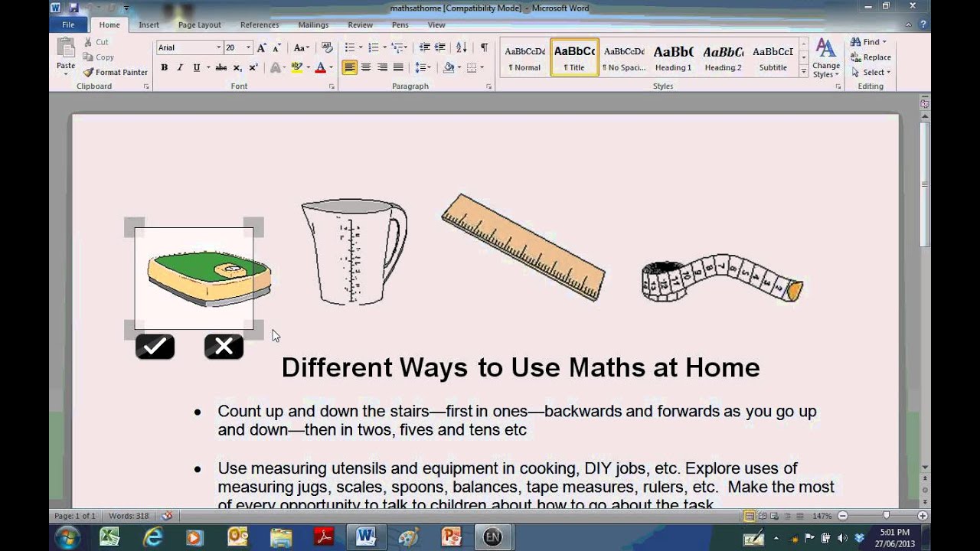Toggle bold formatting
Viewport: 980px width, 551px height.
pyautogui.click(x=164, y=67)
